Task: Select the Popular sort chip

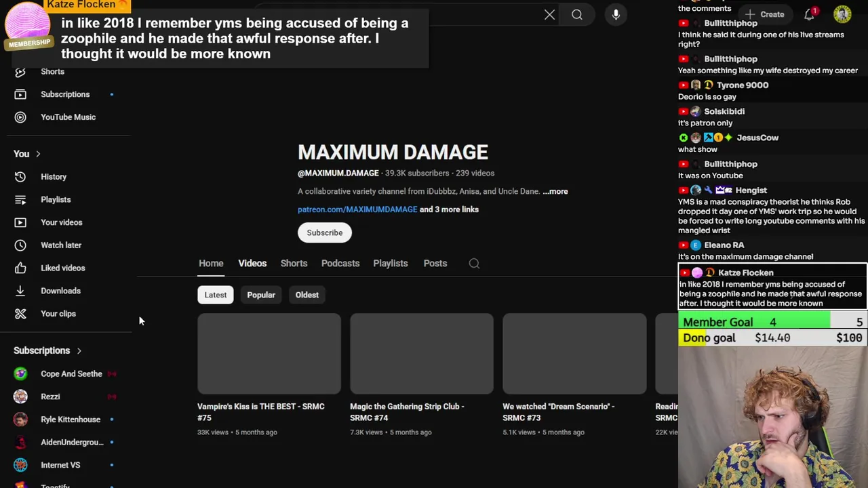Action: pos(261,295)
